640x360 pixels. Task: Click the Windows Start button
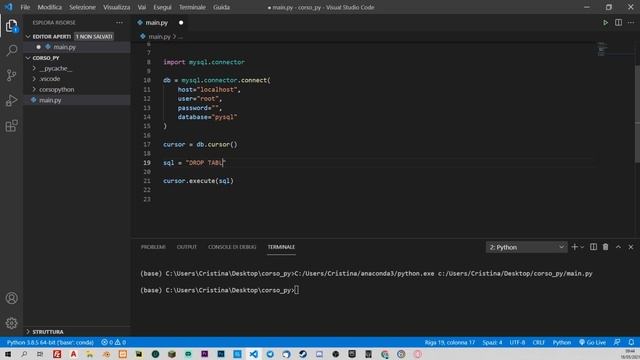(8, 354)
